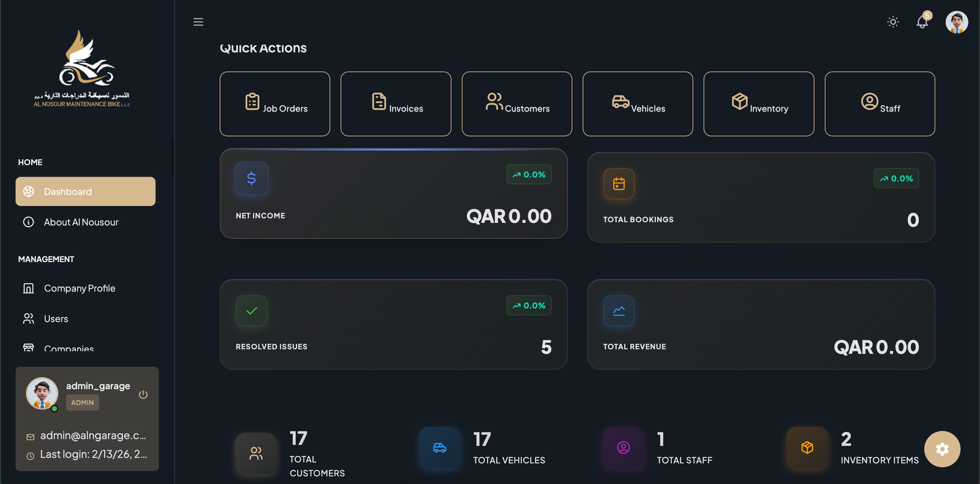Open the profile avatar in top bar
The image size is (980, 484).
pos(956,22)
